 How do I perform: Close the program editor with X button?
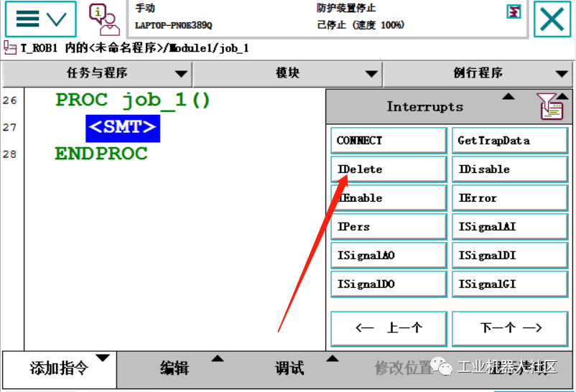552,19
